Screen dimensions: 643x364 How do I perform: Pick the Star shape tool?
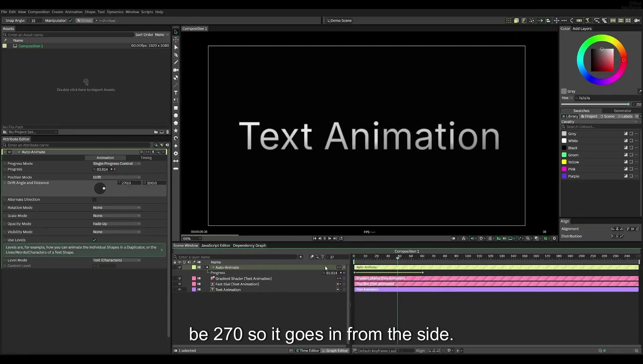click(x=176, y=130)
